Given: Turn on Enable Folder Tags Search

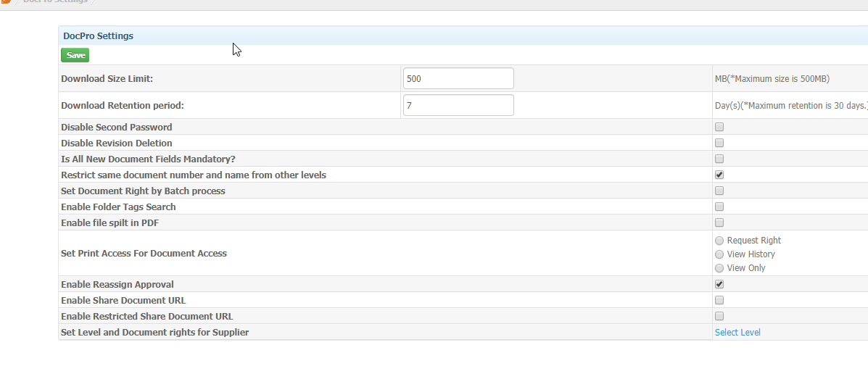Looking at the screenshot, I should pyautogui.click(x=719, y=207).
